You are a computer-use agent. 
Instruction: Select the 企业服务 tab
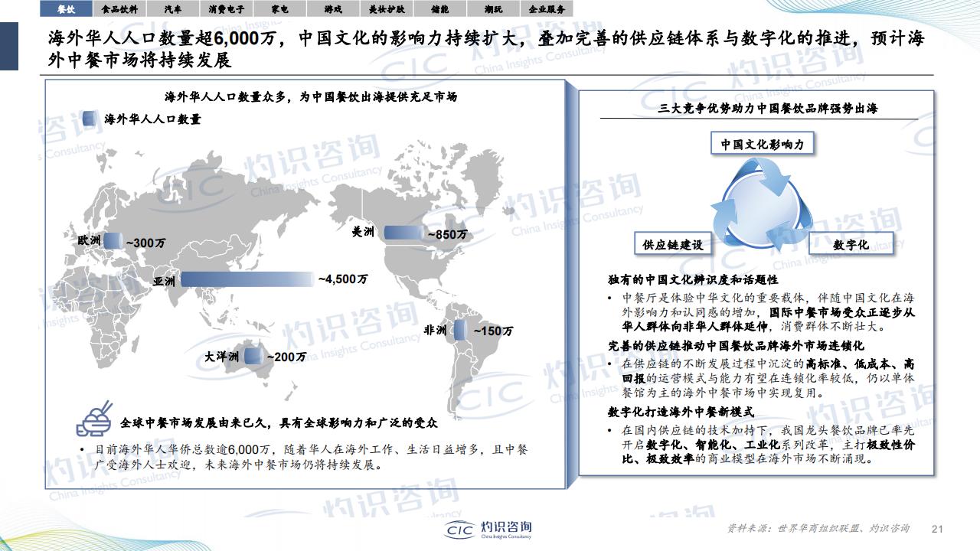(547, 9)
